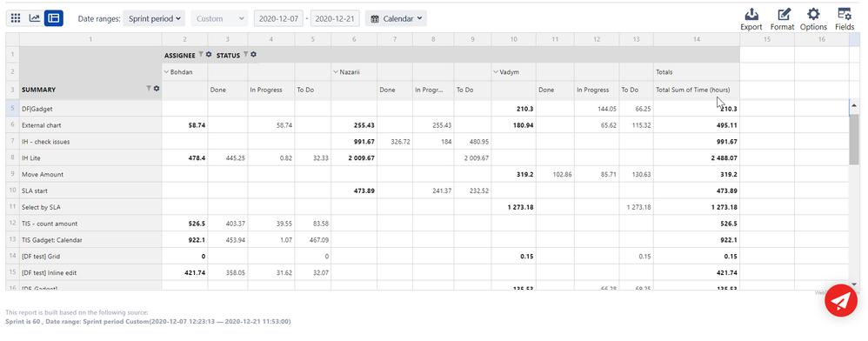
Task: Select TIS - count amount row label
Action: point(50,224)
